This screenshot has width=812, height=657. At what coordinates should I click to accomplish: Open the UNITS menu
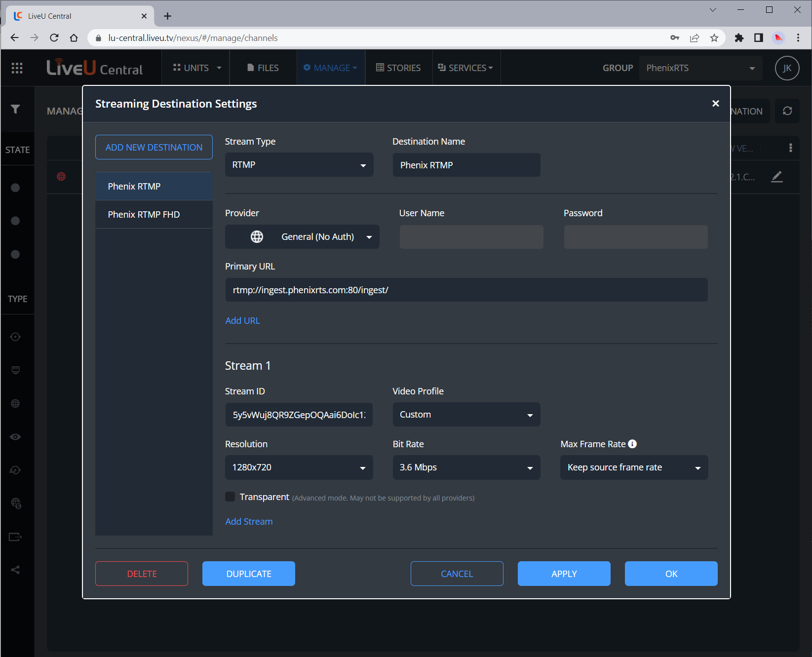pos(197,68)
